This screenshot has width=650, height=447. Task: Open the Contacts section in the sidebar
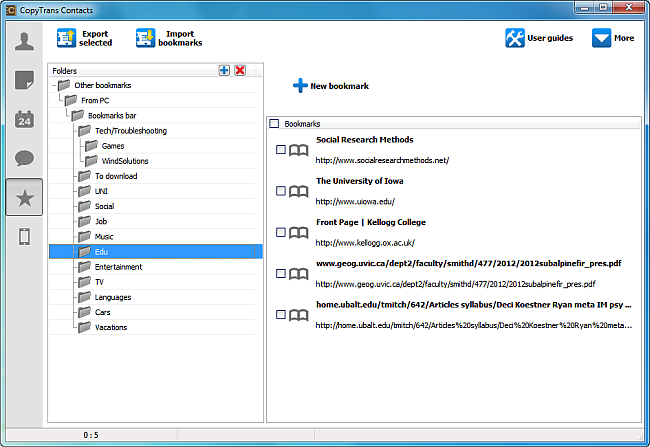[x=24, y=41]
